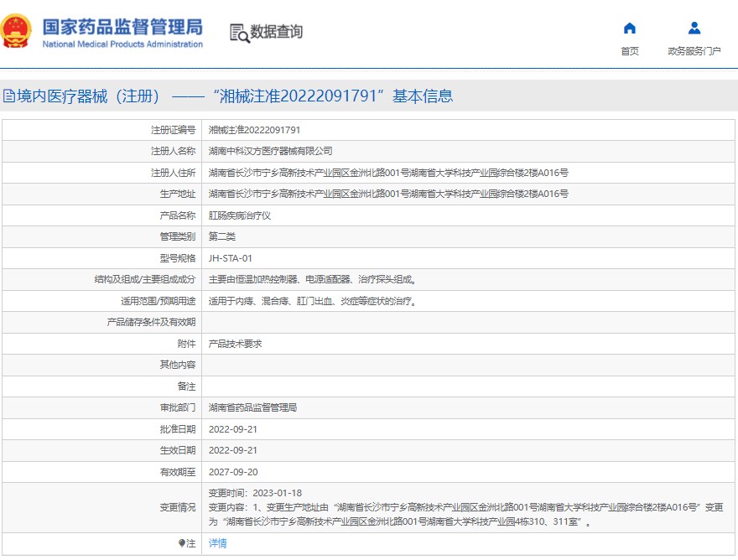The image size is (738, 560).
Task: Click the 国家药品监督管理局 site title
Action: [122, 27]
